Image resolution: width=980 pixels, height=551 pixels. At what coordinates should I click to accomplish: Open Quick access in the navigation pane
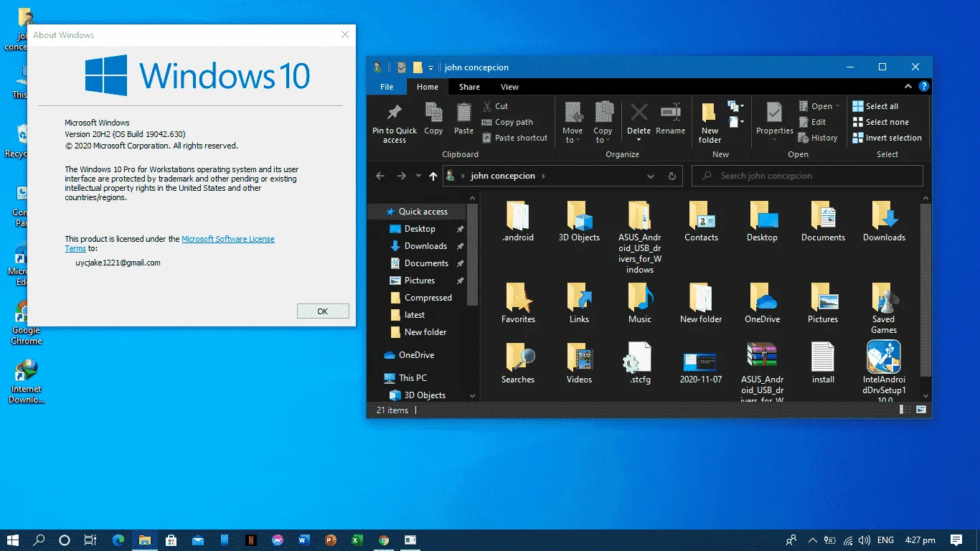point(423,212)
